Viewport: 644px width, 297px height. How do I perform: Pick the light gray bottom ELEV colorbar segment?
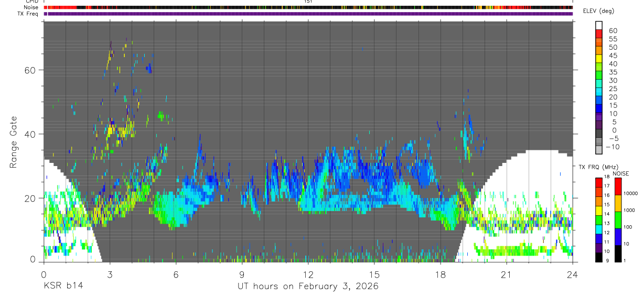[599, 150]
